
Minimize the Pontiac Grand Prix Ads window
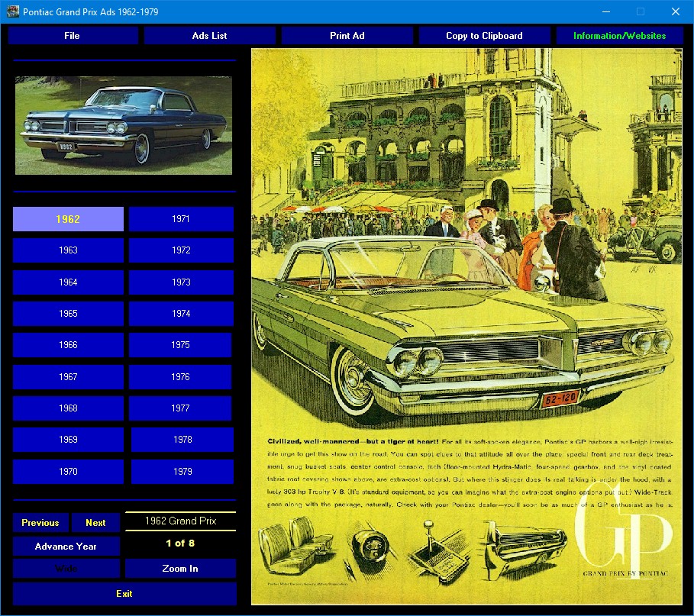[606, 11]
